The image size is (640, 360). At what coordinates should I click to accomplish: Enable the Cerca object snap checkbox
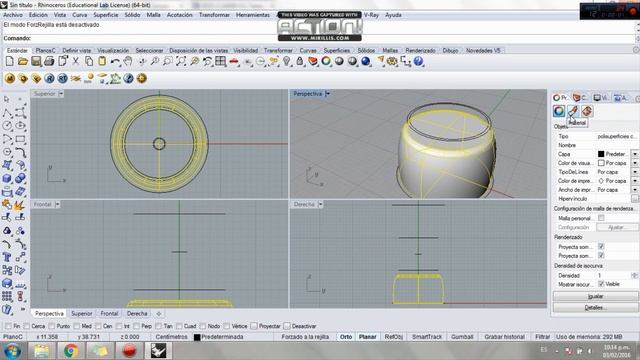[27, 326]
